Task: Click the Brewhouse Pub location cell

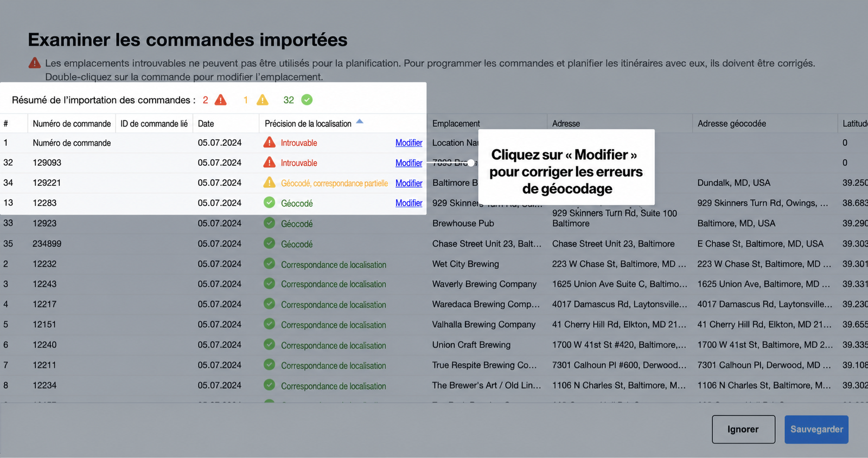Action: click(463, 223)
